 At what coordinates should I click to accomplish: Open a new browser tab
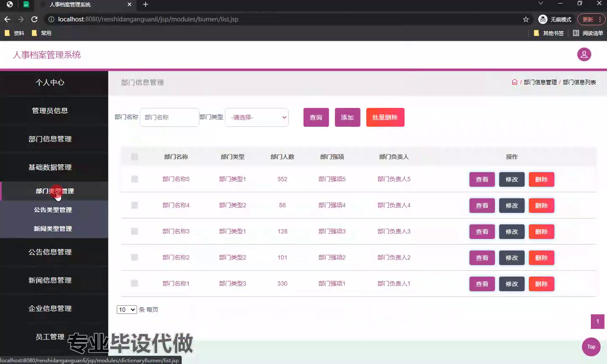pos(145,4)
